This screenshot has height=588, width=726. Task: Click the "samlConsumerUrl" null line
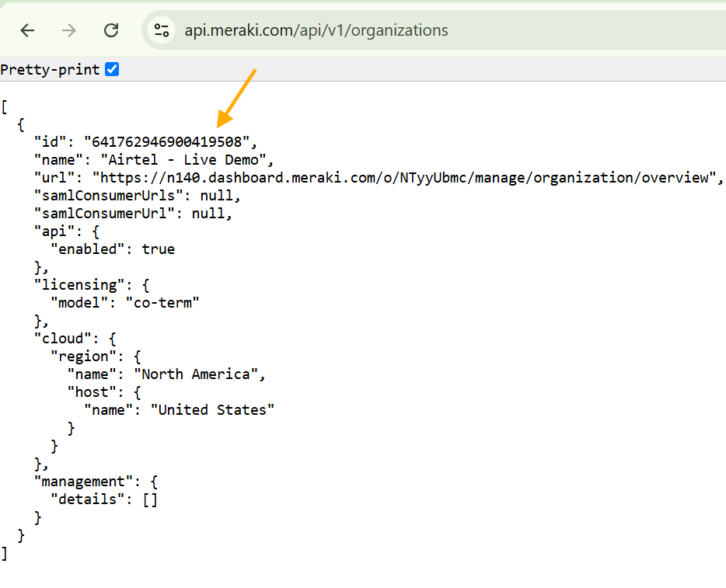pyautogui.click(x=133, y=214)
